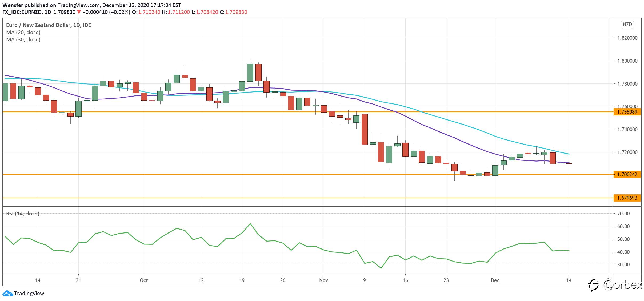644x301 pixels.
Task: Click the 1.780000 price axis label
Action: (627, 84)
